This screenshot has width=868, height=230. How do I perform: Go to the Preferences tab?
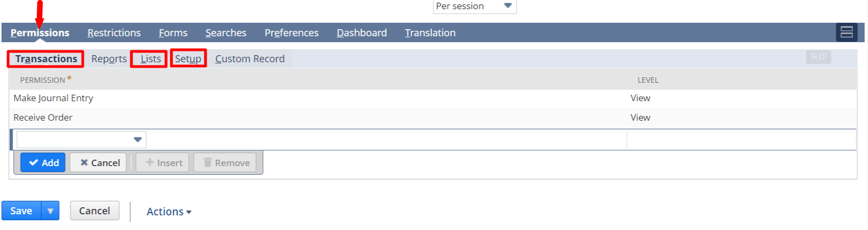click(x=291, y=33)
